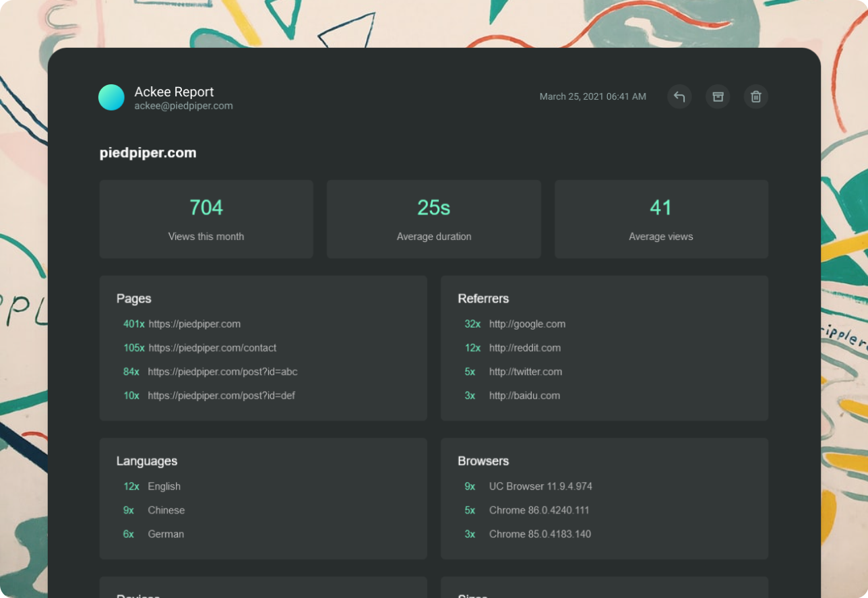This screenshot has width=868, height=598.
Task: Click the piedpiper.com domain heading
Action: click(148, 153)
